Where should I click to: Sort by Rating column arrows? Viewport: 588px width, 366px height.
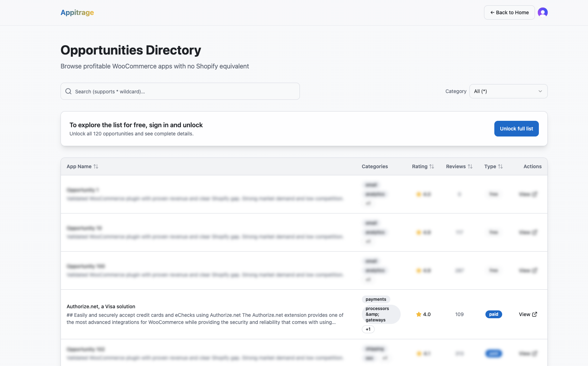pos(432,166)
